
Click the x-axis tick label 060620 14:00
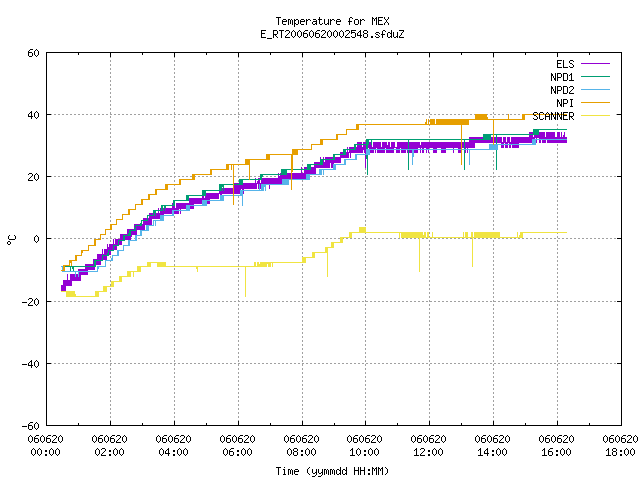[x=493, y=446]
